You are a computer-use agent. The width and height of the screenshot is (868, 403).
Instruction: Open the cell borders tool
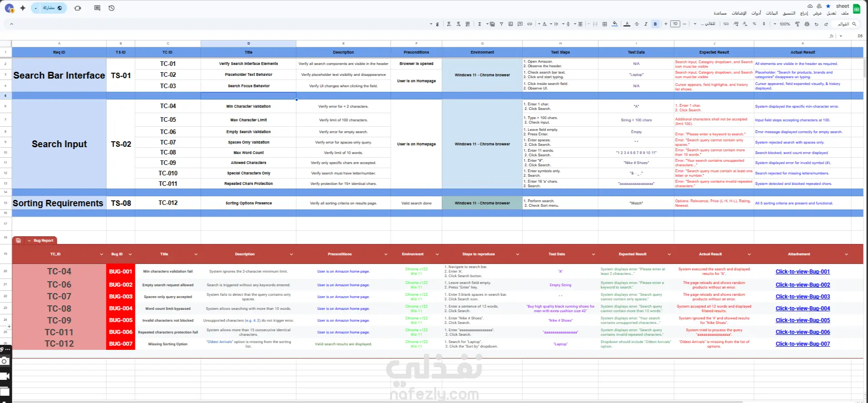pyautogui.click(x=605, y=24)
